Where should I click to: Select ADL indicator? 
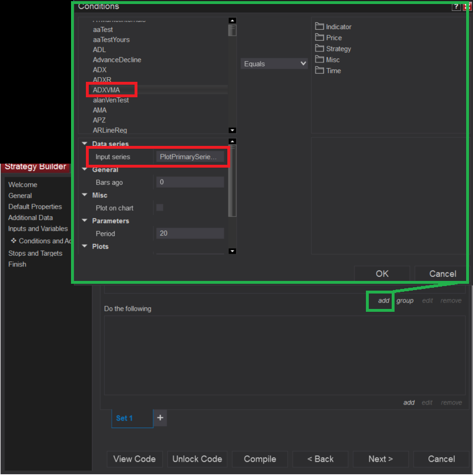tap(99, 49)
